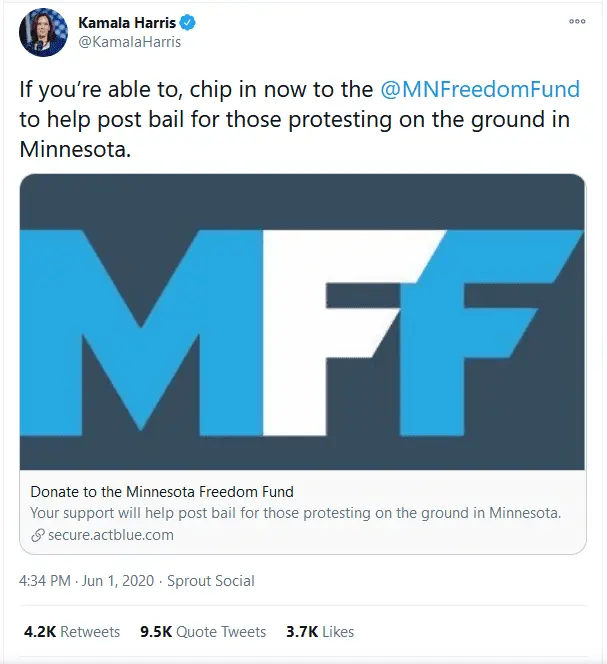Show the 3.7K Likes list
This screenshot has width=607, height=664.
pyautogui.click(x=320, y=632)
